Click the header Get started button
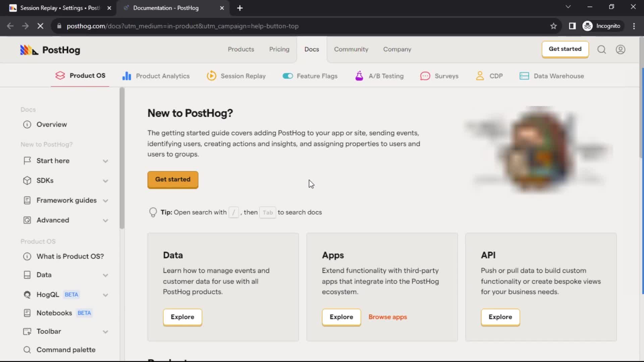This screenshot has width=644, height=362. click(565, 49)
